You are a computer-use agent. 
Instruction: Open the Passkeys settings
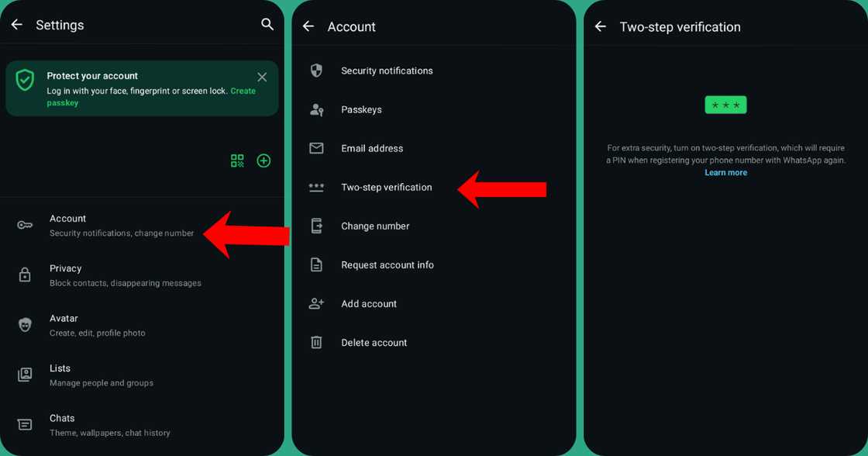pos(361,109)
